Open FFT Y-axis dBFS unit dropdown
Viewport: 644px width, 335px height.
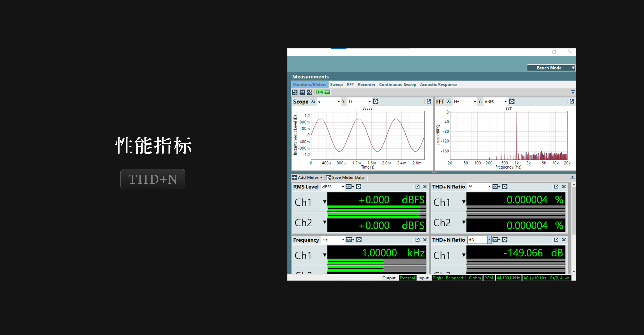(505, 102)
